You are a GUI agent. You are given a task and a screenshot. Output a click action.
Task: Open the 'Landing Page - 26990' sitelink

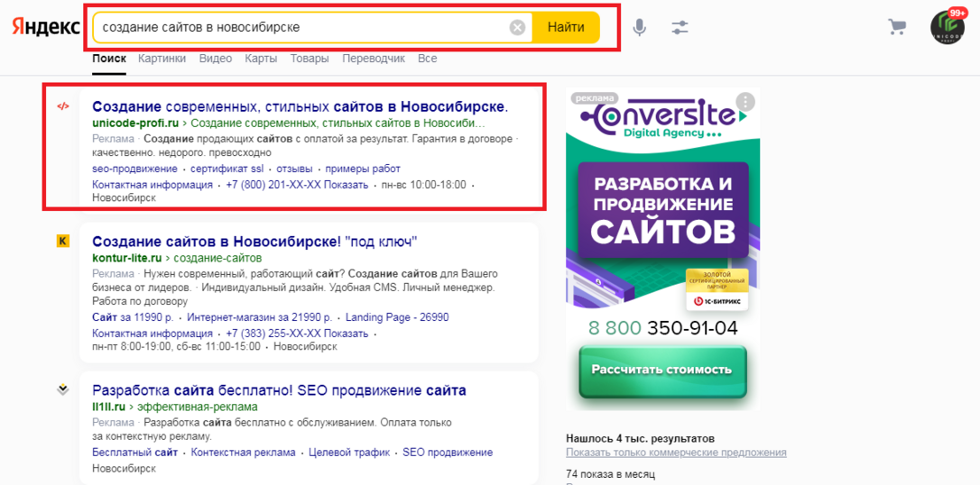click(397, 317)
